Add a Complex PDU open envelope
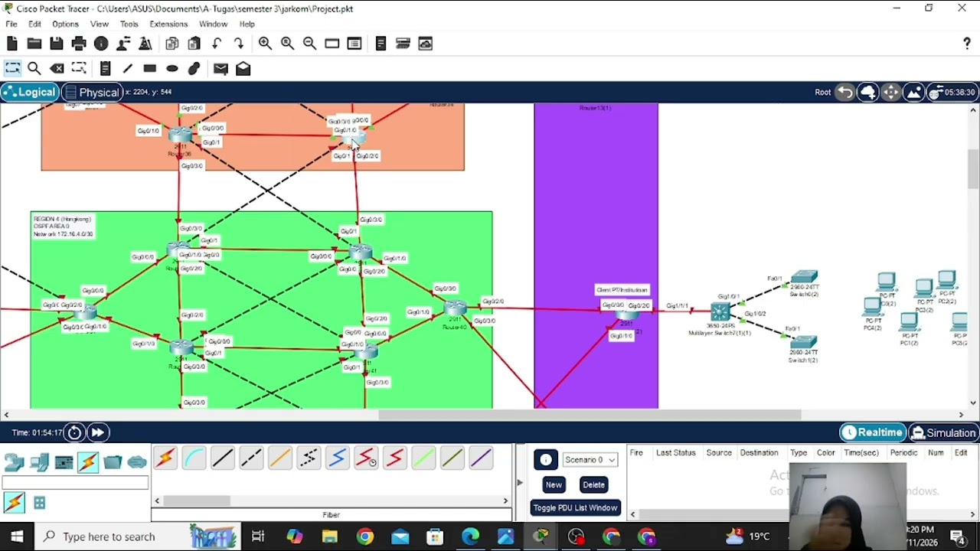 point(243,69)
